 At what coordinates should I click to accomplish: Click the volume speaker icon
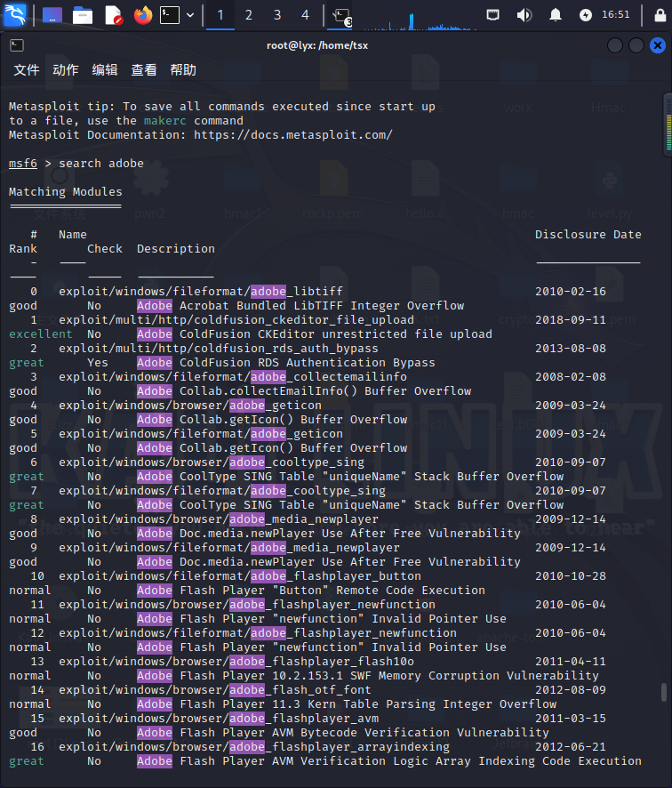(524, 15)
